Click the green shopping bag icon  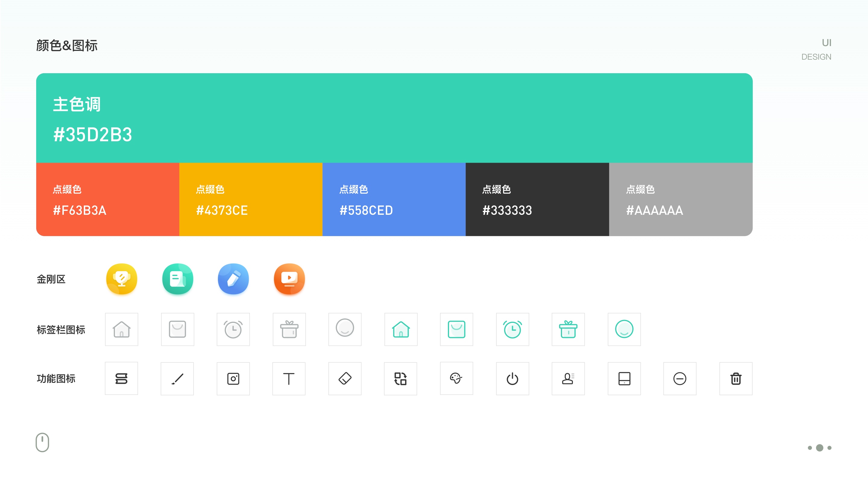[x=457, y=329]
